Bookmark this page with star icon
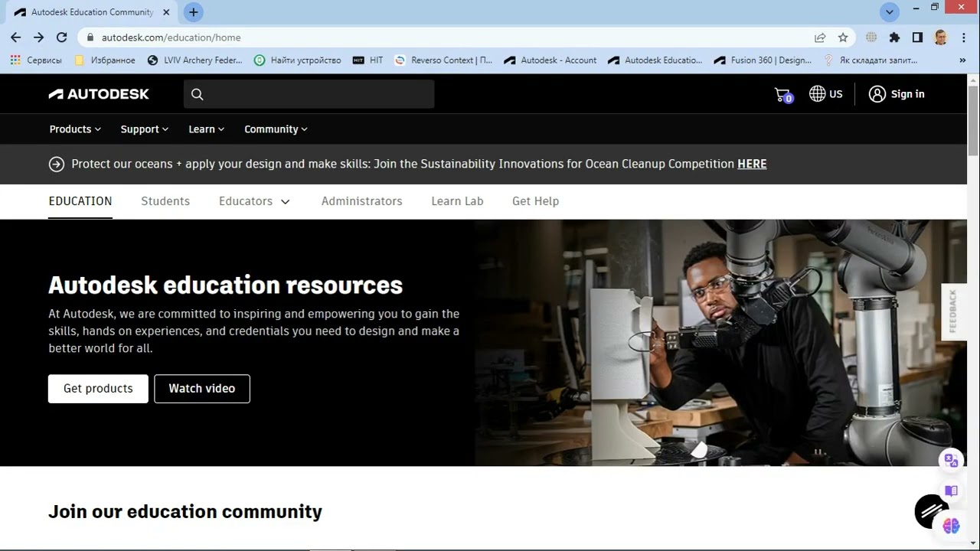The image size is (980, 551). click(843, 37)
